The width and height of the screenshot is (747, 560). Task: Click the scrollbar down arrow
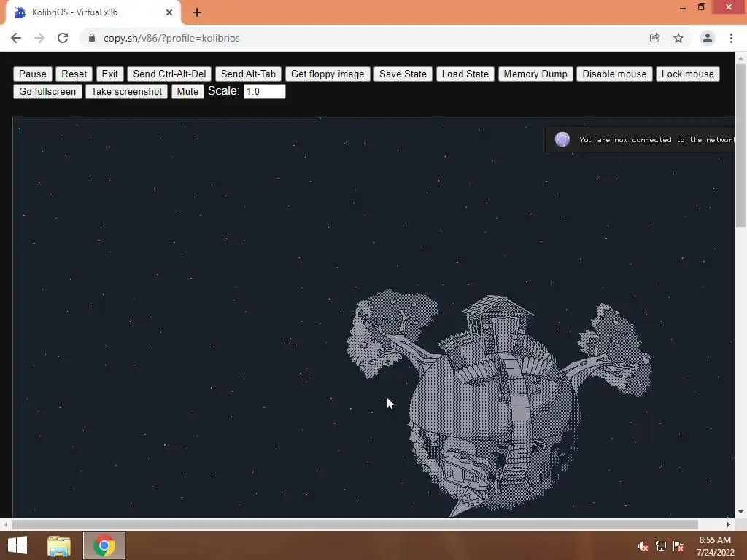[741, 512]
